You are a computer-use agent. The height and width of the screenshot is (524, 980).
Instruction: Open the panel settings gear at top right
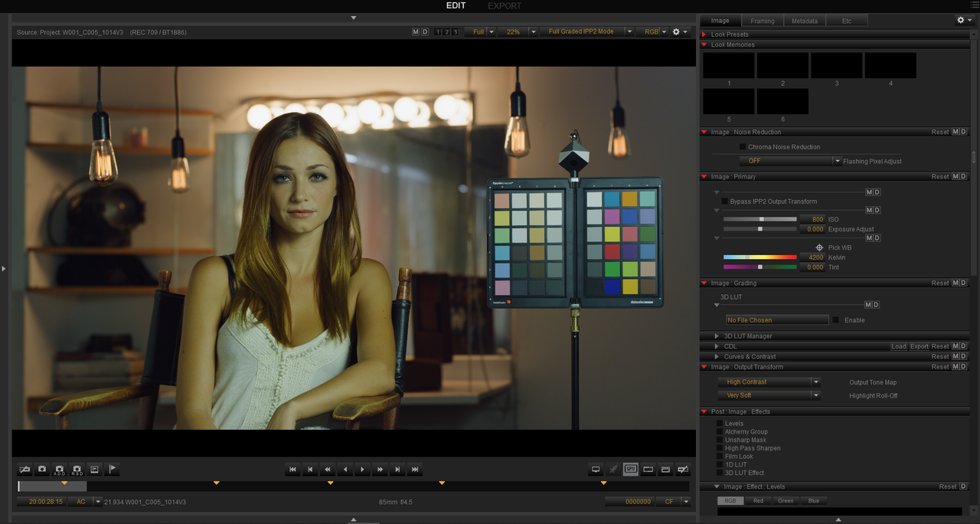pyautogui.click(x=964, y=21)
